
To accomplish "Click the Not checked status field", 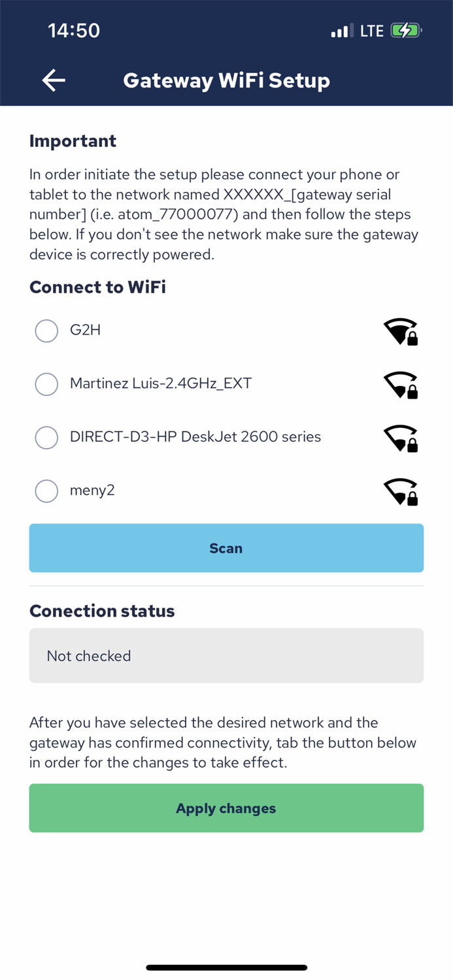I will (226, 655).
